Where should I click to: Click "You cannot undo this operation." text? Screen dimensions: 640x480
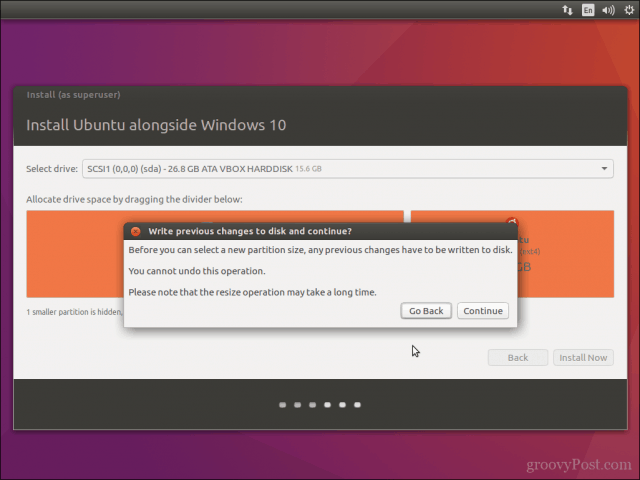pyautogui.click(x=197, y=271)
